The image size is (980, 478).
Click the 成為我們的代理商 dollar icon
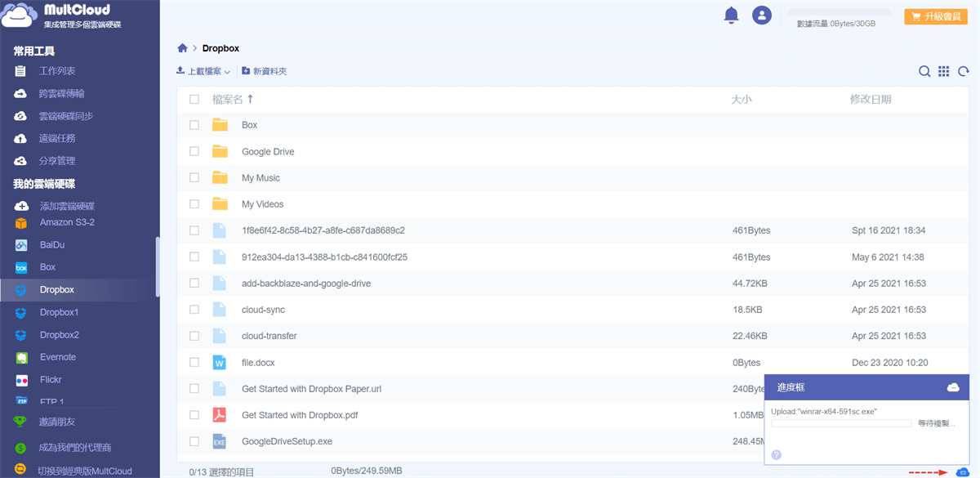pos(20,448)
